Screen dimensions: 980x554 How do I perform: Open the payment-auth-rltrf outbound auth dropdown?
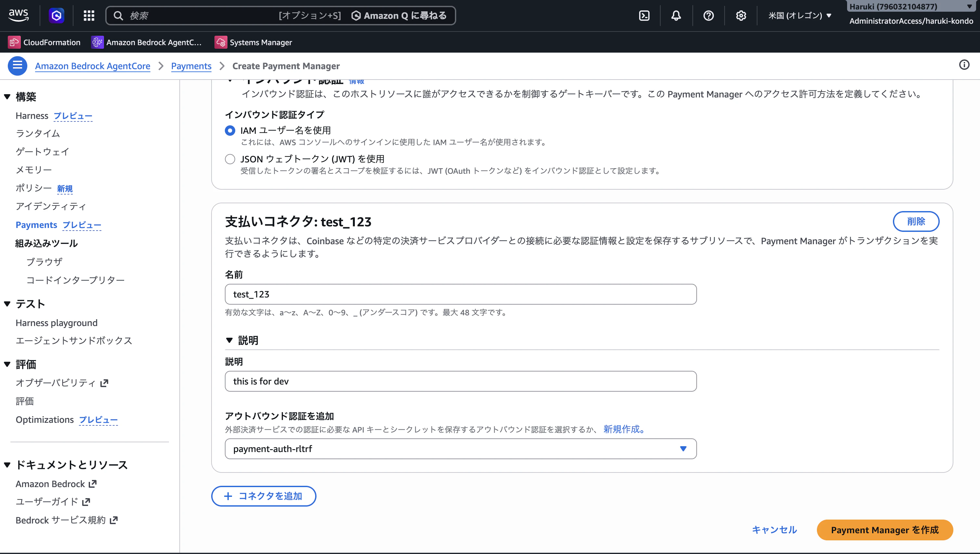point(461,449)
